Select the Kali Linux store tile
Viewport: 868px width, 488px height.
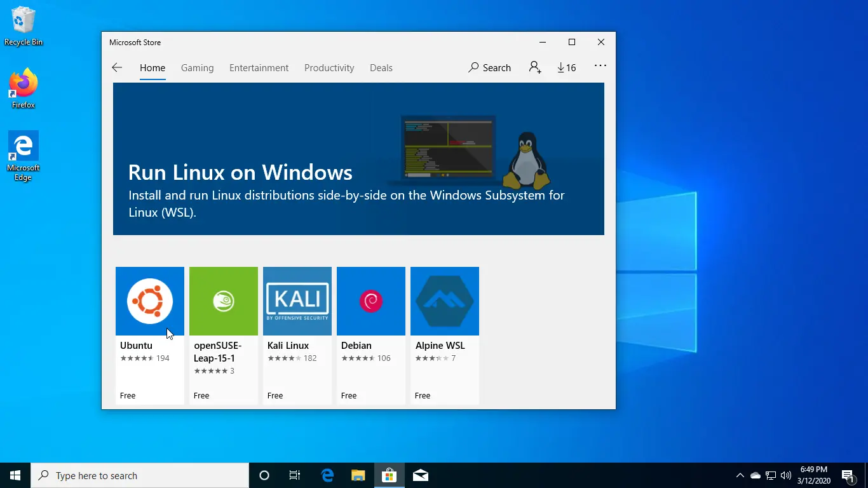297,301
